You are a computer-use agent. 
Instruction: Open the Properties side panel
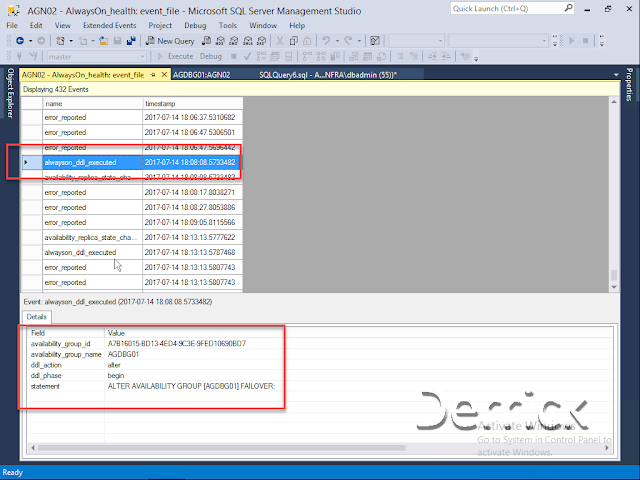(x=629, y=84)
